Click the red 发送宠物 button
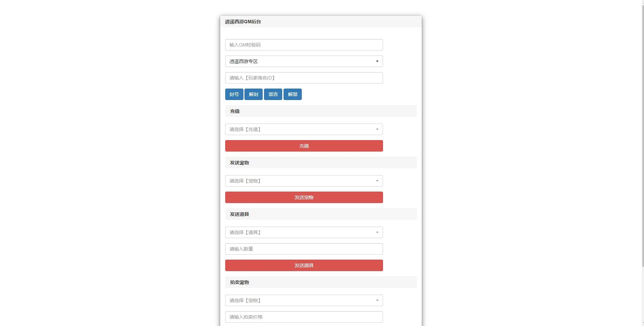Viewport: 644px width, 326px height. [304, 197]
